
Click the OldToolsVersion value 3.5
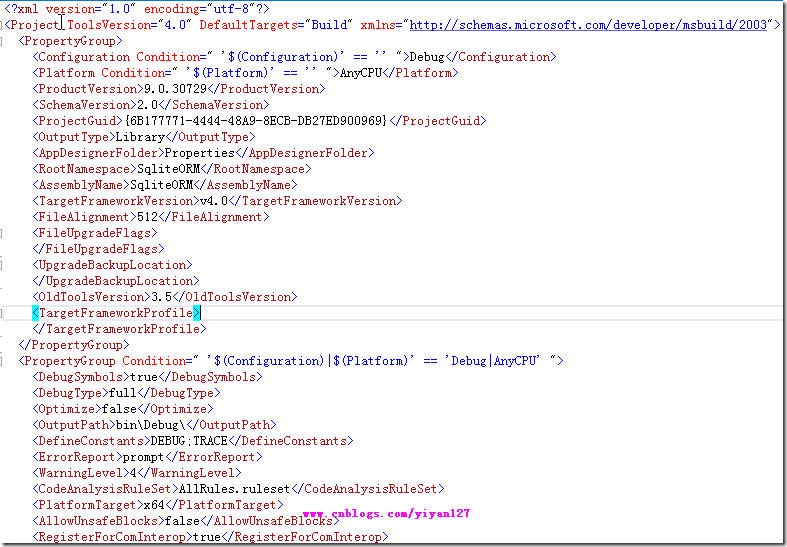click(161, 297)
